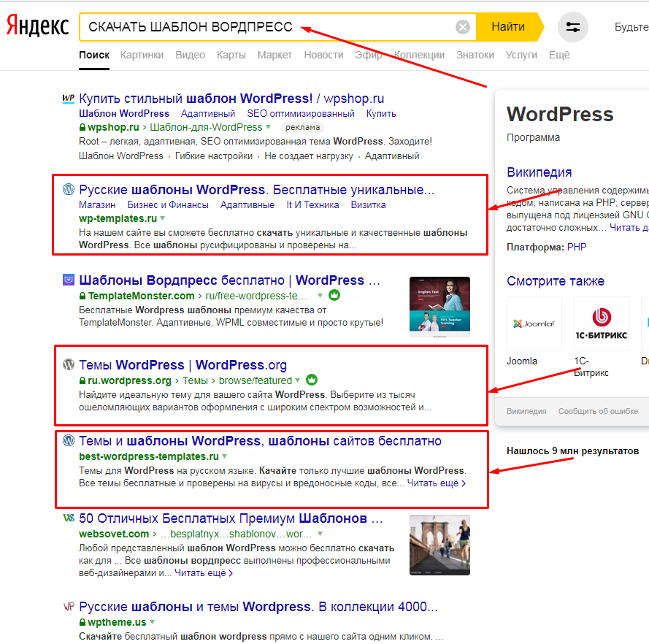Open 'Русские шаблоны WordPress. Бесплатные уникальные' result

[257, 190]
